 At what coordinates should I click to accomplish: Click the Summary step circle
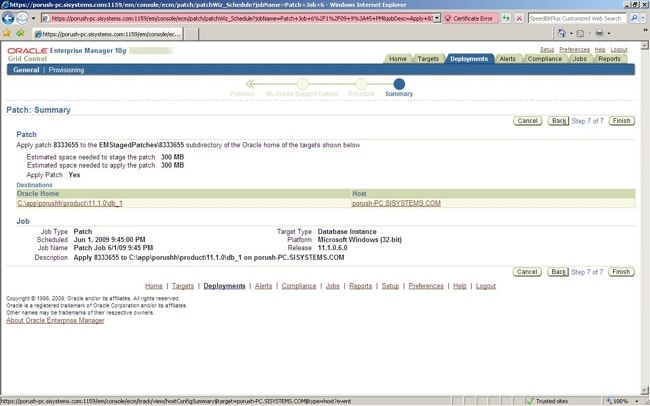tap(399, 84)
